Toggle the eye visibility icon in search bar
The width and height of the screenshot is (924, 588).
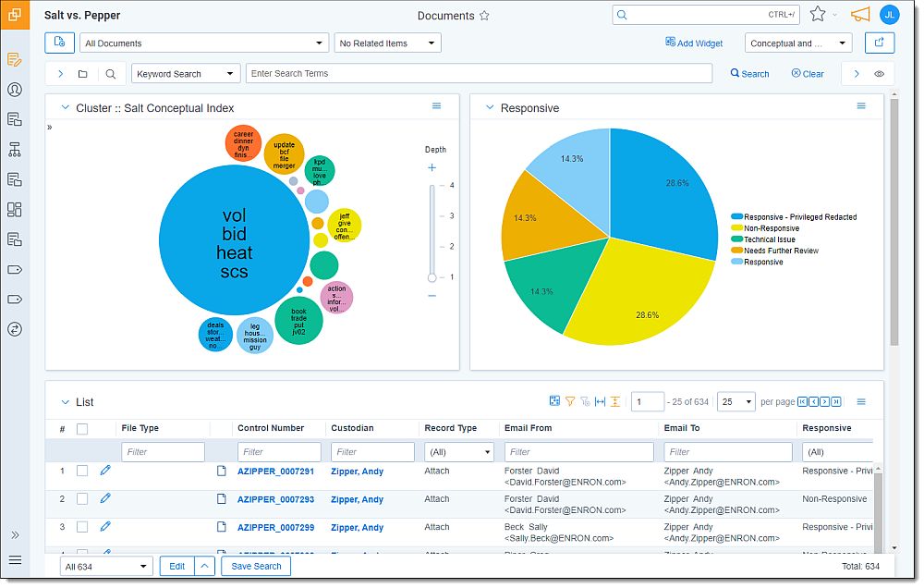point(880,74)
